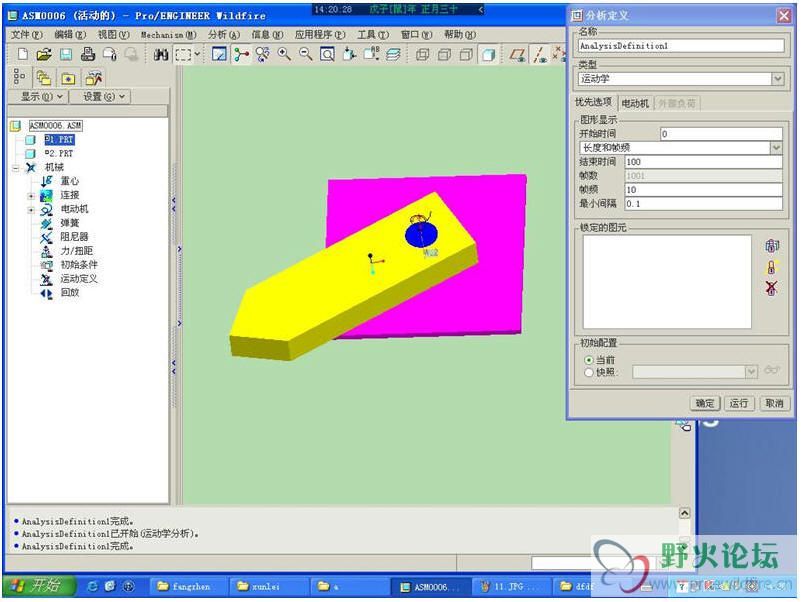
Task: Open file with the folder icon
Action: [44, 54]
